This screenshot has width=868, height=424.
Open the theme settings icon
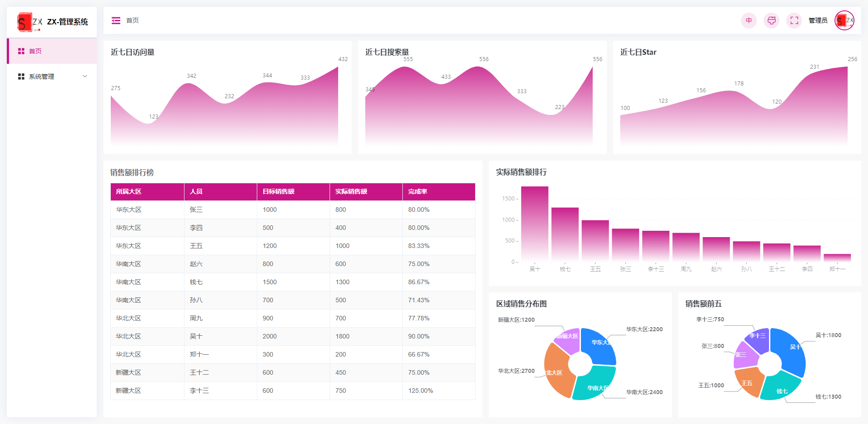click(771, 20)
